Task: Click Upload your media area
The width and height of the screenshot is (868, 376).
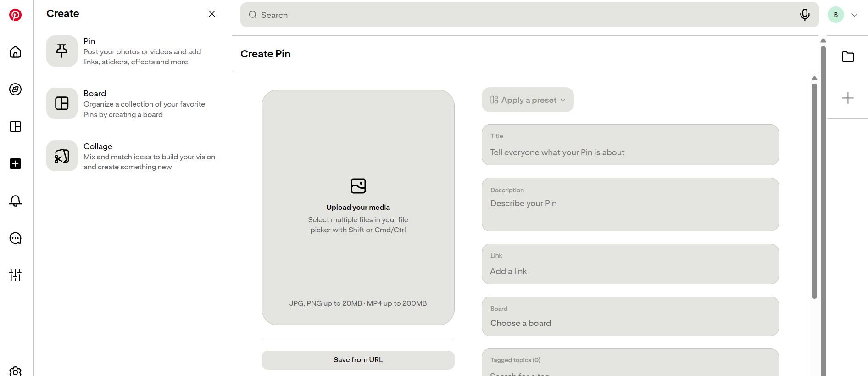Action: point(358,208)
